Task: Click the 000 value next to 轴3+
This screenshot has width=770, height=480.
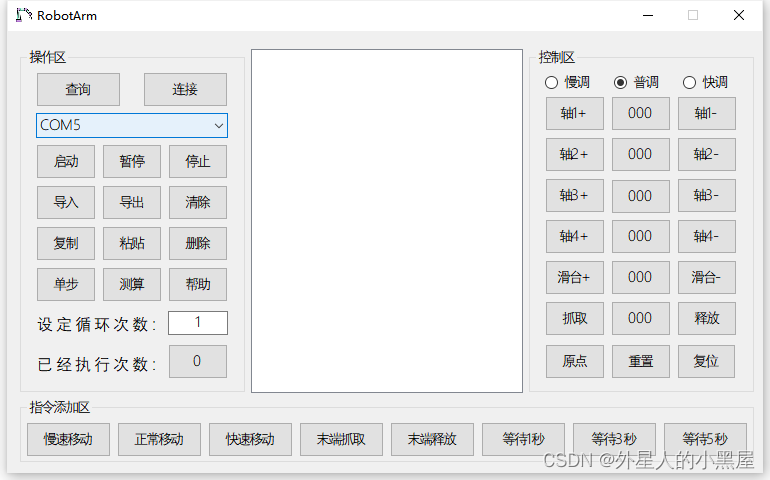Action: (640, 196)
